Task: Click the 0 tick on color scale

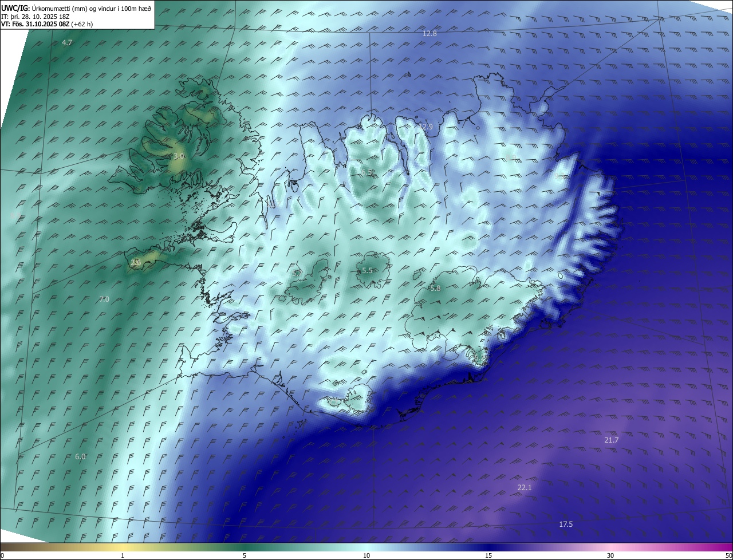Action: [2, 555]
